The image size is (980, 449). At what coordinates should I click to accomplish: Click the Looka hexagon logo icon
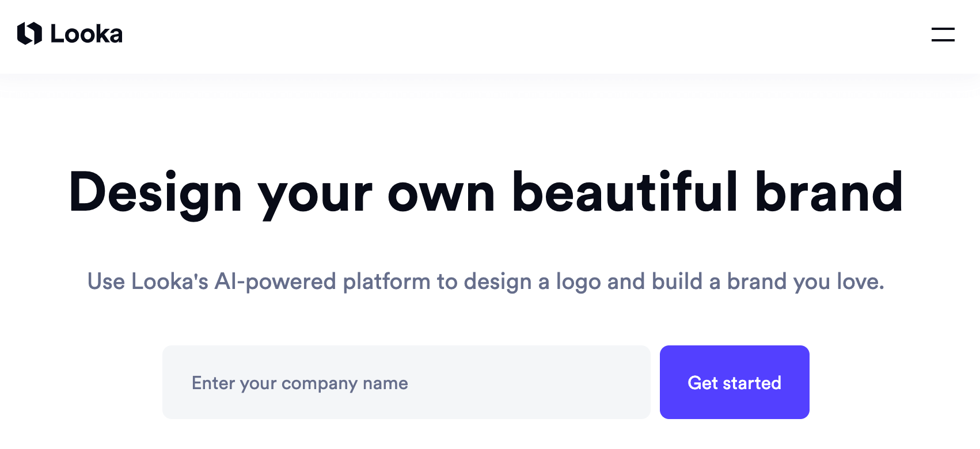(29, 33)
